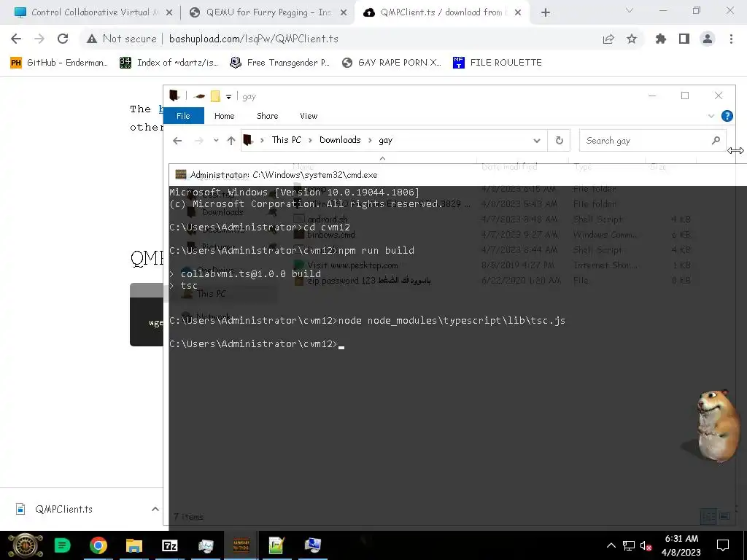Image resolution: width=747 pixels, height=560 pixels.
Task: Switch Explorer to large icons view
Action: point(724,516)
